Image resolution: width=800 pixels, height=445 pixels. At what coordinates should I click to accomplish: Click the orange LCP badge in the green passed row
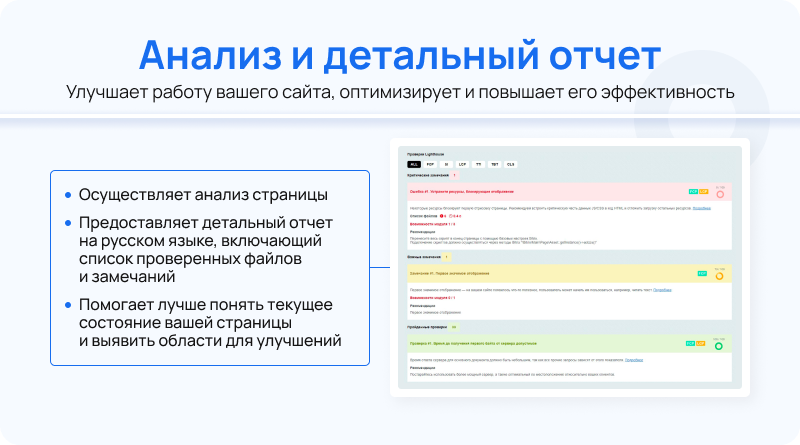(x=701, y=343)
